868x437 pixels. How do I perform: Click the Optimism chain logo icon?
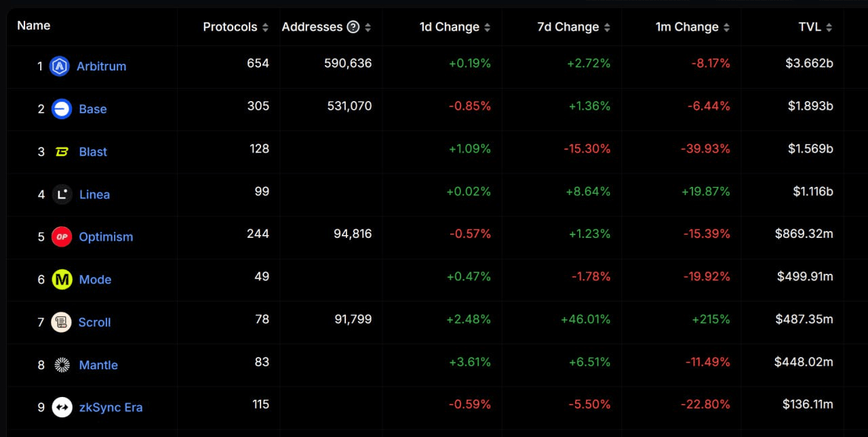tap(62, 237)
